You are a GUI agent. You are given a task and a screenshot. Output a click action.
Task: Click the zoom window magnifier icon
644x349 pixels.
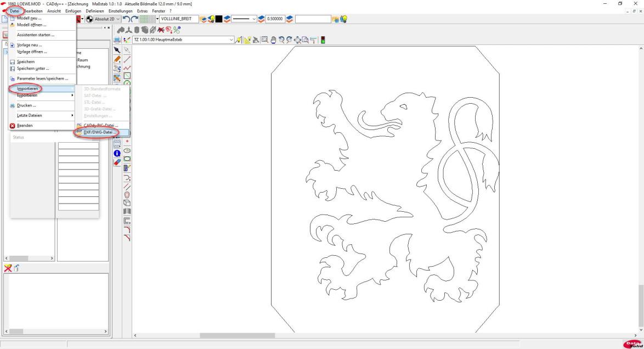click(x=265, y=40)
